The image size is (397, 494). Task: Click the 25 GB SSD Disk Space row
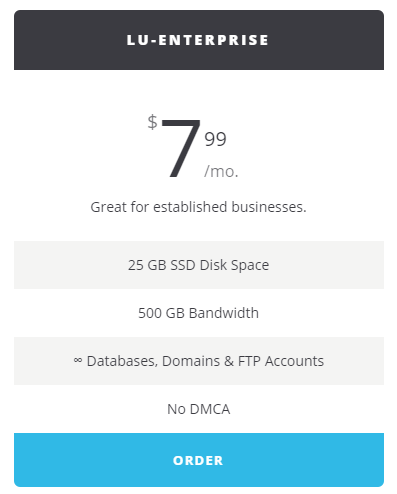coord(199,265)
